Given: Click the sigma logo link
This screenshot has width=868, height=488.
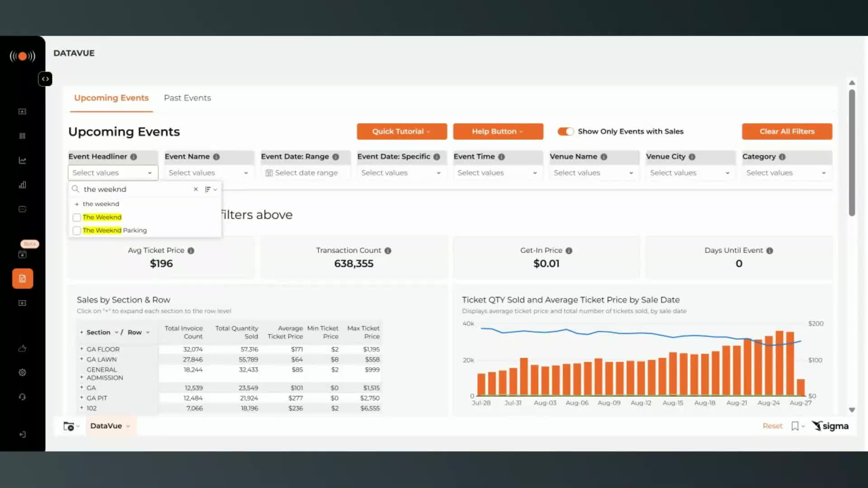Looking at the screenshot, I should tap(830, 426).
